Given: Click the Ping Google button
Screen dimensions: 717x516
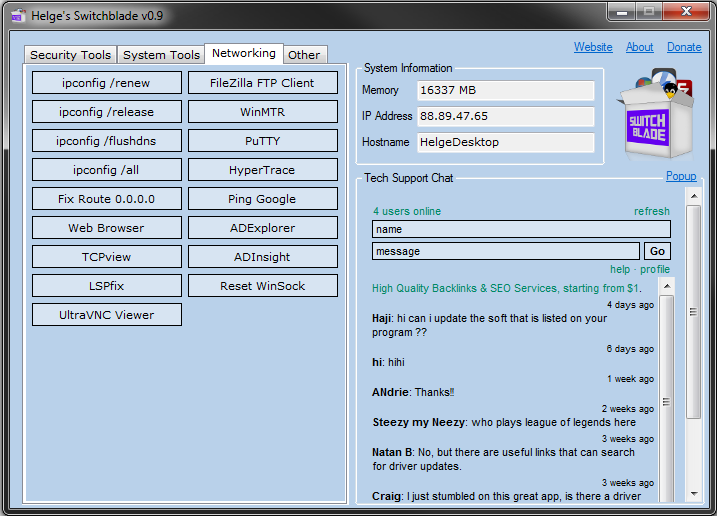Looking at the screenshot, I should 262,199.
